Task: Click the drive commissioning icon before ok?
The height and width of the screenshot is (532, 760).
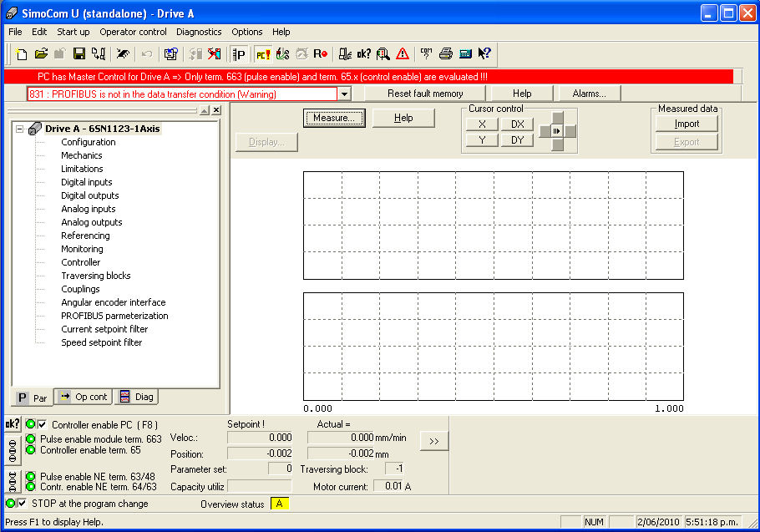Action: 345,53
